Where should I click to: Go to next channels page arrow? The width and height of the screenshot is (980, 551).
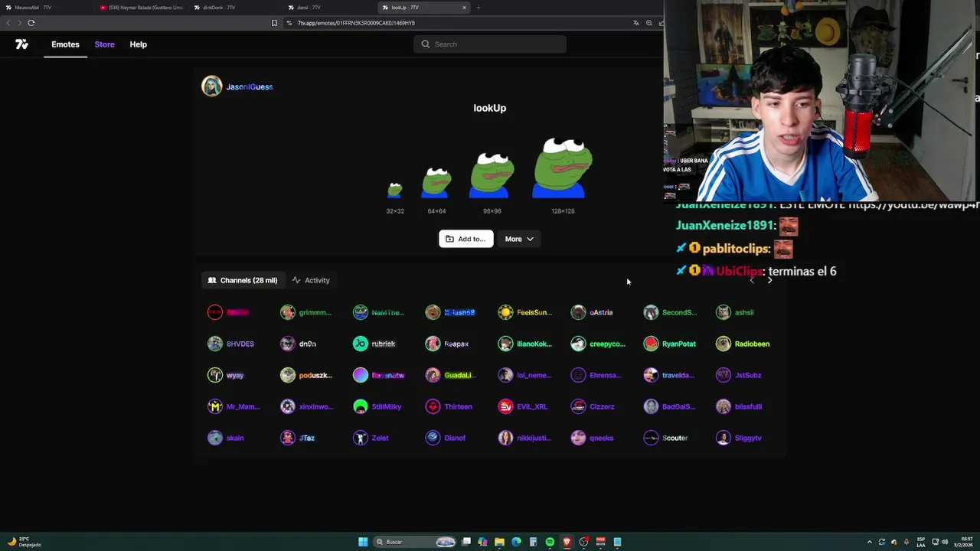769,280
